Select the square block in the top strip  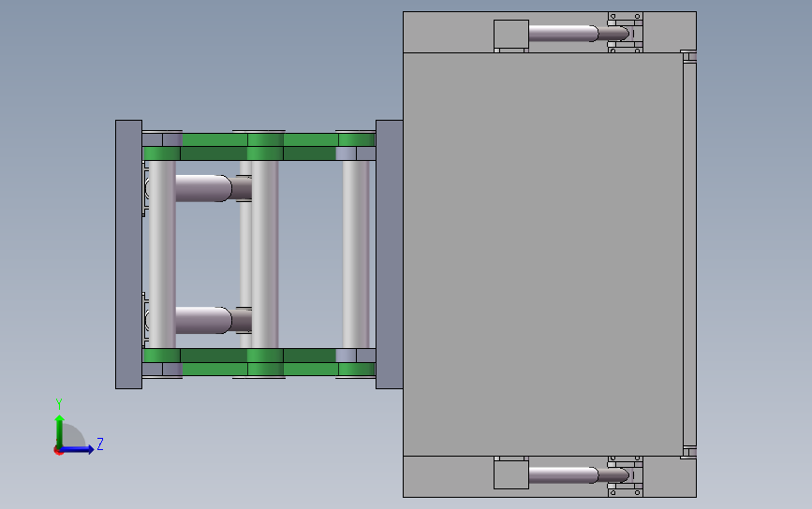(511, 35)
